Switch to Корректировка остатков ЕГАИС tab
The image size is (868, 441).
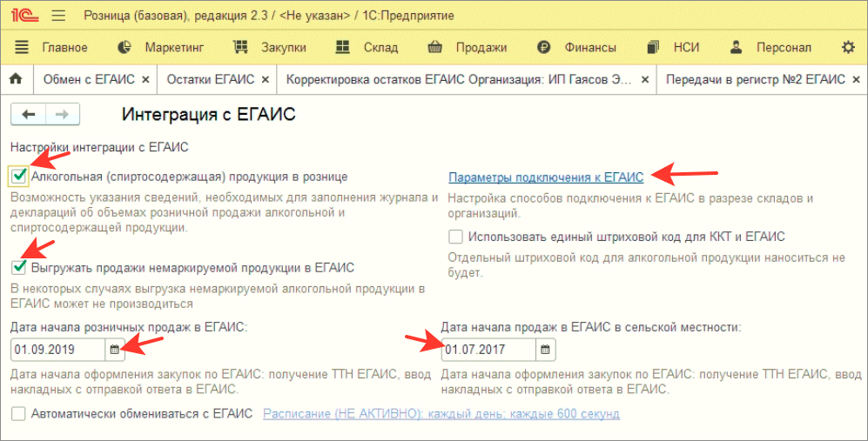click(x=458, y=80)
